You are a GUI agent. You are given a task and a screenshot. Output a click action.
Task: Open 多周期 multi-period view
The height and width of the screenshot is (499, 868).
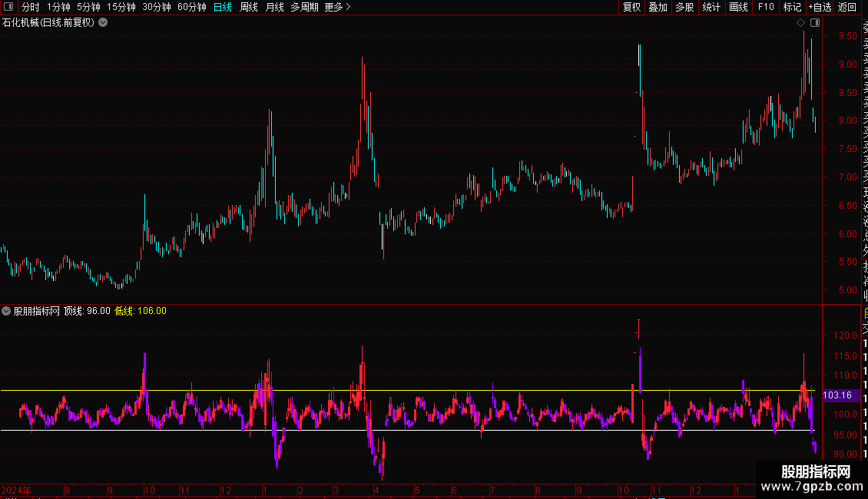point(304,7)
